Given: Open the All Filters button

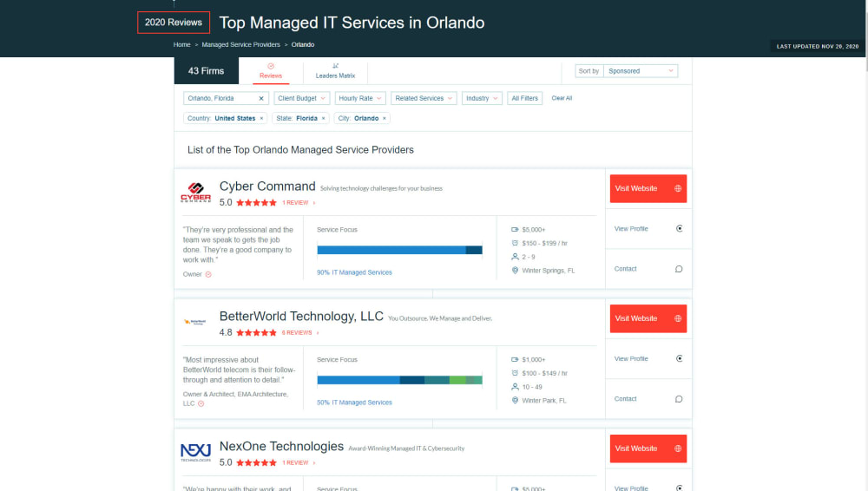Looking at the screenshot, I should [x=524, y=98].
